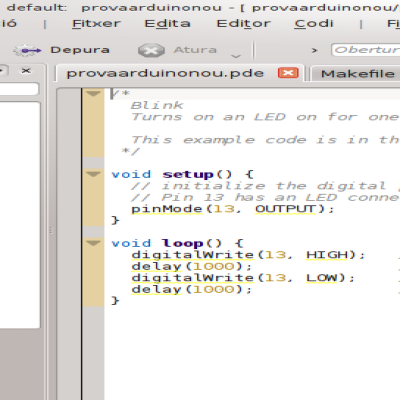Select the provaarduinonou.pde tab
The image size is (400, 400).
click(165, 73)
